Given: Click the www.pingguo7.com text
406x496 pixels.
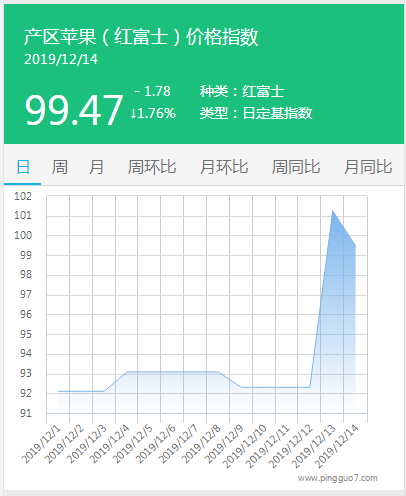Looking at the screenshot, I should tap(338, 478).
